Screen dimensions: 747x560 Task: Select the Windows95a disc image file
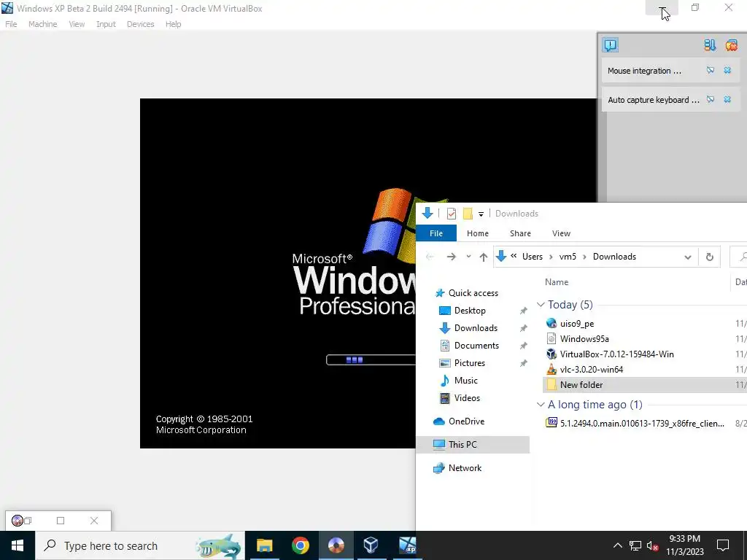[x=584, y=338]
